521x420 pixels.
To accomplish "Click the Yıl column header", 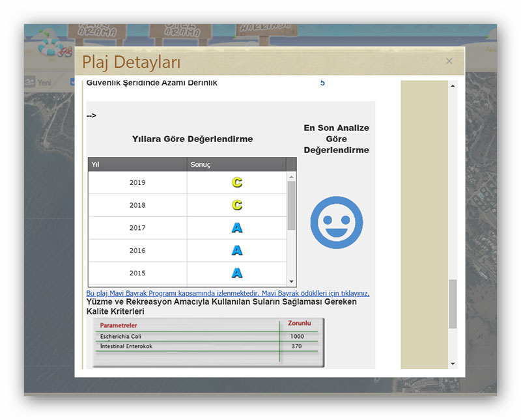I will (x=137, y=165).
